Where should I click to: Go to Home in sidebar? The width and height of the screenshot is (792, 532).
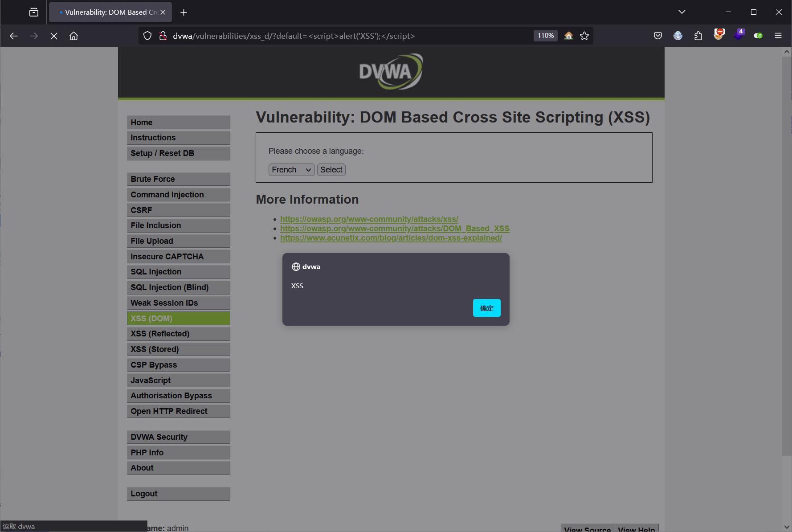click(x=179, y=123)
